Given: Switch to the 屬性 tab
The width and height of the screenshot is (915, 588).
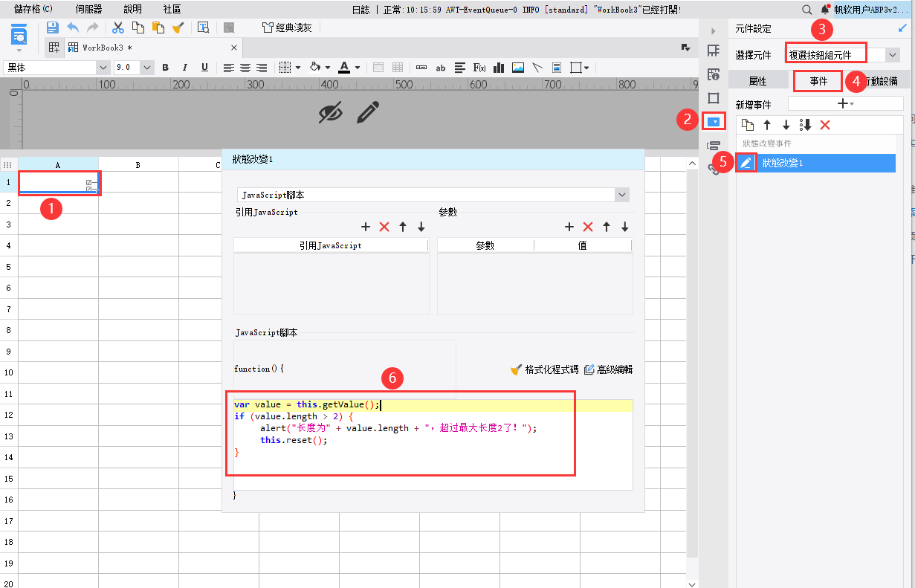Looking at the screenshot, I should [757, 81].
